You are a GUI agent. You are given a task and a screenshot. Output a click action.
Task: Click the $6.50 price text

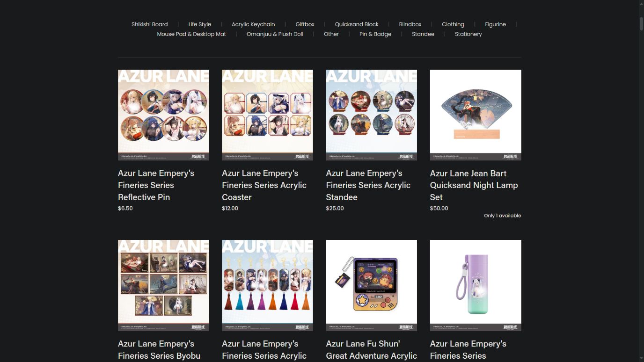[125, 208]
